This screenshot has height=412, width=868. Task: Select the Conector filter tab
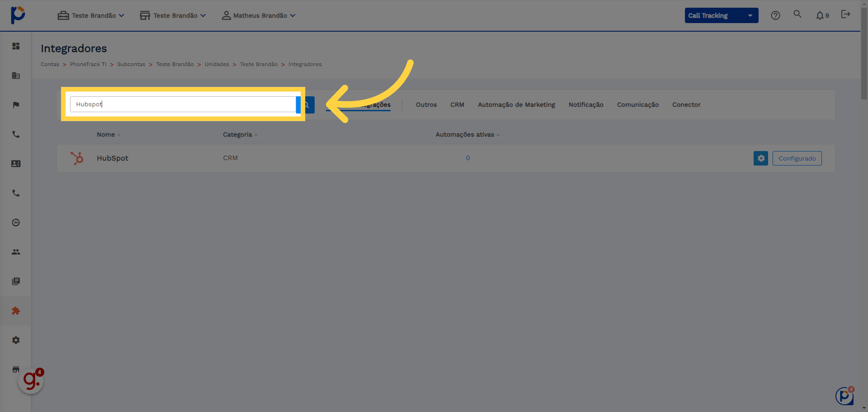point(686,104)
